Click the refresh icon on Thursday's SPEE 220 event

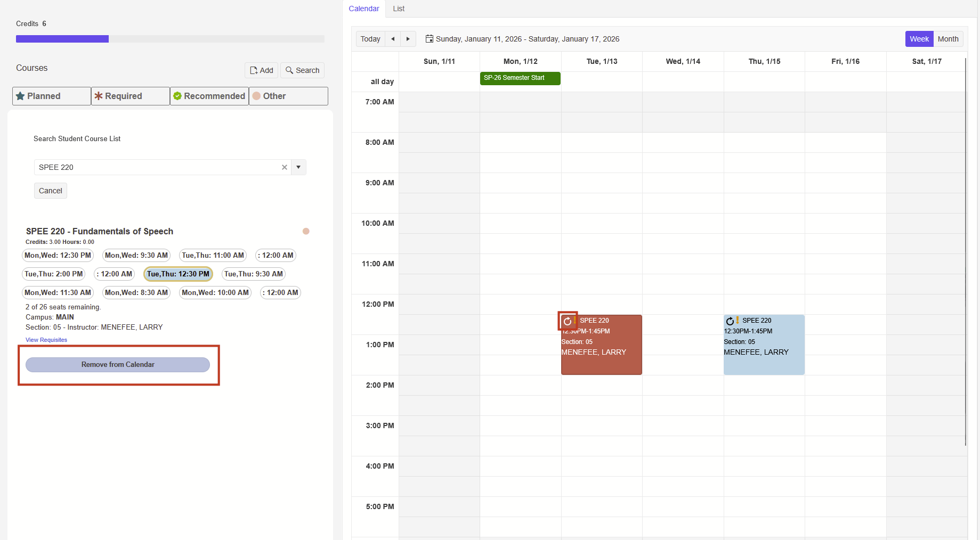(x=730, y=321)
